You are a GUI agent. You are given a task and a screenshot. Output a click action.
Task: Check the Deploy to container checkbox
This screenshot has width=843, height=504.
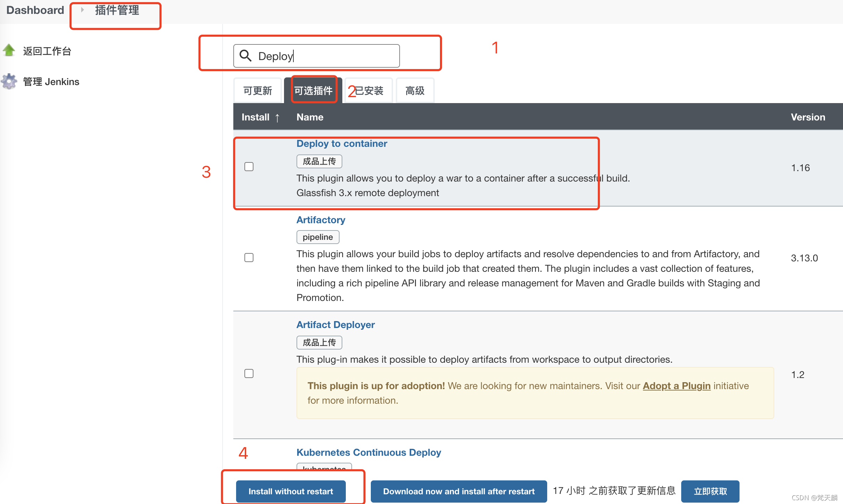[x=249, y=167]
